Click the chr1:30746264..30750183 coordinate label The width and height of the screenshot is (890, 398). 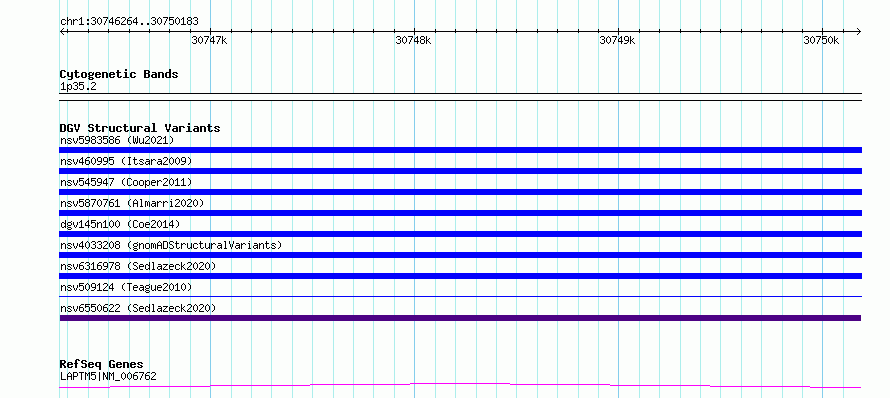(129, 22)
